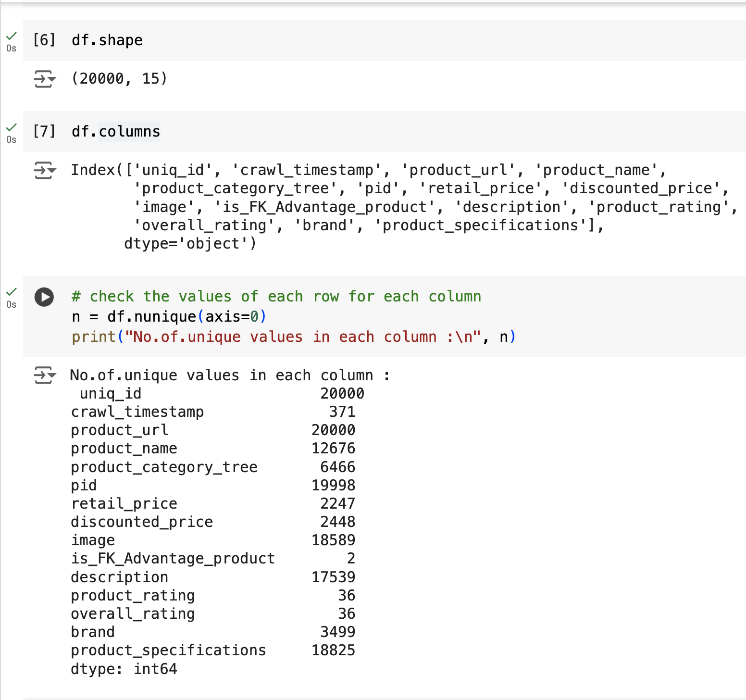This screenshot has width=746, height=700.
Task: Click the output toggle icon beside the Index output
Action: (x=45, y=170)
